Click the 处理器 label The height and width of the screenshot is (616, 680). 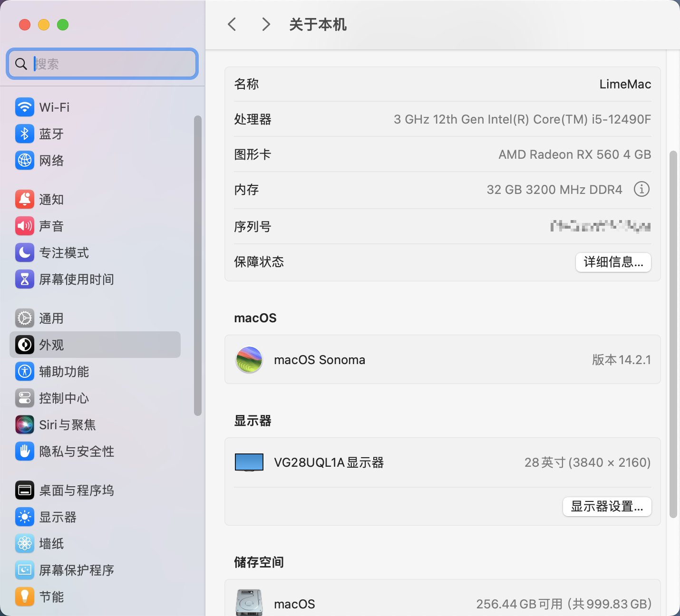pyautogui.click(x=253, y=119)
